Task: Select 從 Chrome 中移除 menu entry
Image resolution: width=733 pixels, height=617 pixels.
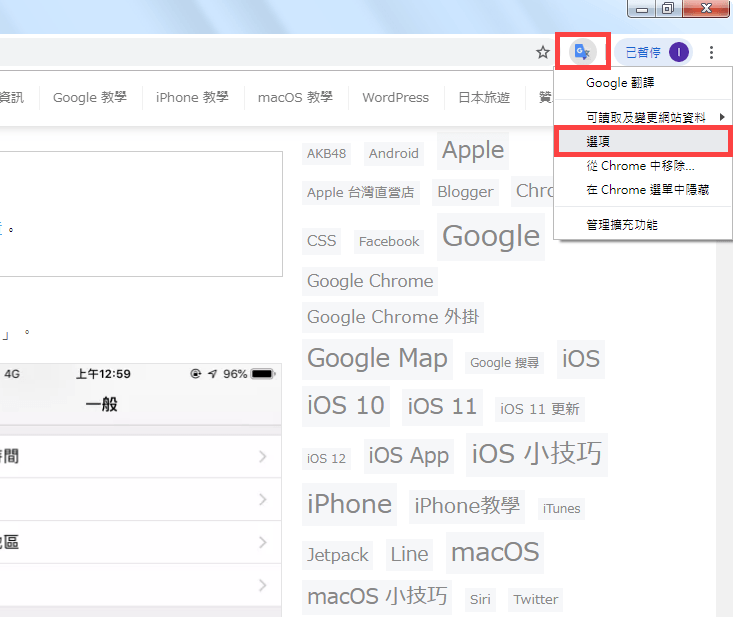Action: click(643, 165)
